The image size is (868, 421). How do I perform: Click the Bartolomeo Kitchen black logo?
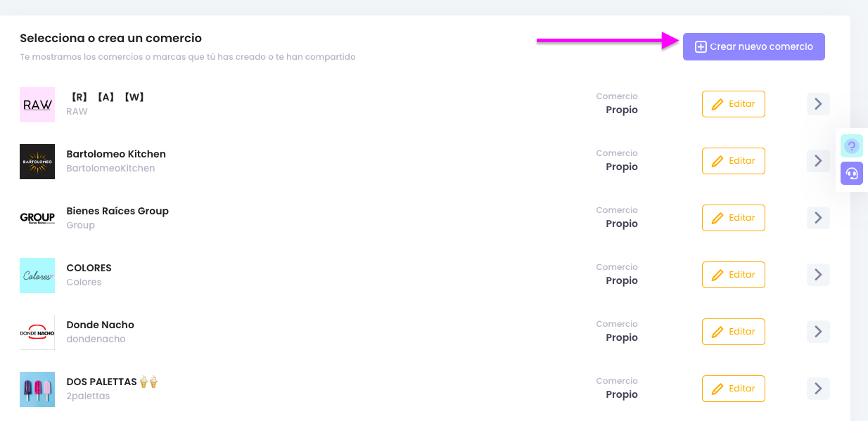tap(37, 161)
